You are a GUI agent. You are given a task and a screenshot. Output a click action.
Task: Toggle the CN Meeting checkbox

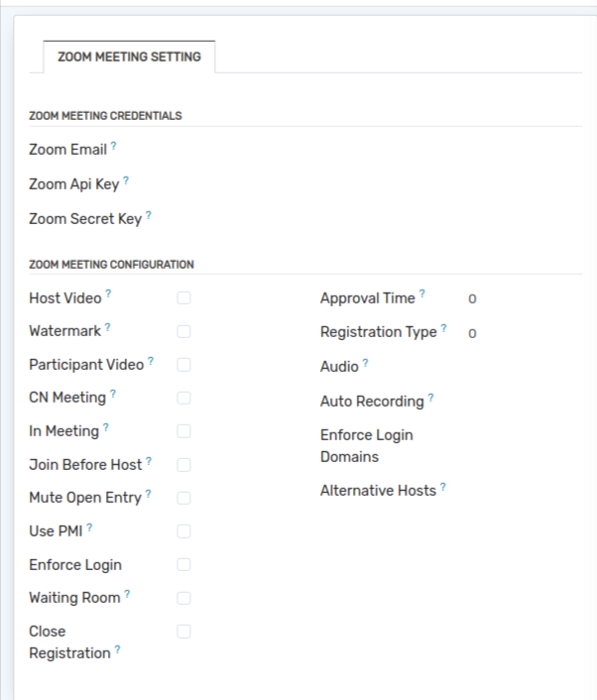click(x=183, y=398)
